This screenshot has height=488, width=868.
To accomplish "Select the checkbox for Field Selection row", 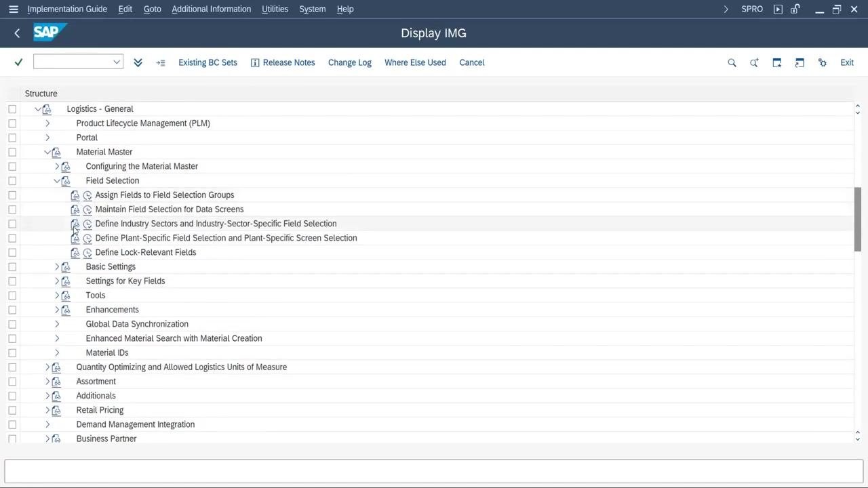I will tap(12, 181).
